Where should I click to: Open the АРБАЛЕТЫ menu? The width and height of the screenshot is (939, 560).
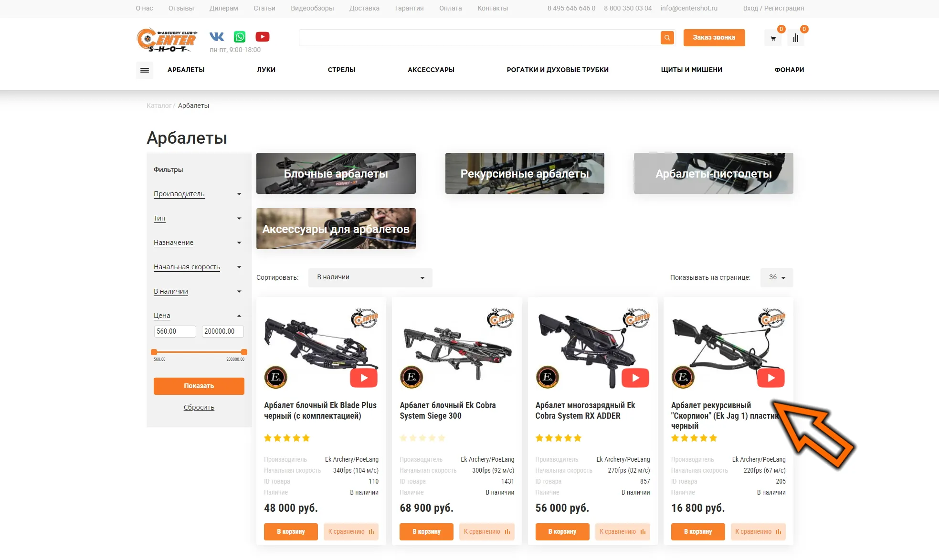[x=186, y=70]
